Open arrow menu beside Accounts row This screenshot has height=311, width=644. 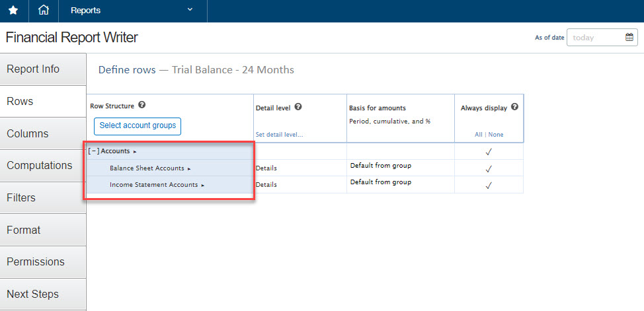click(135, 152)
